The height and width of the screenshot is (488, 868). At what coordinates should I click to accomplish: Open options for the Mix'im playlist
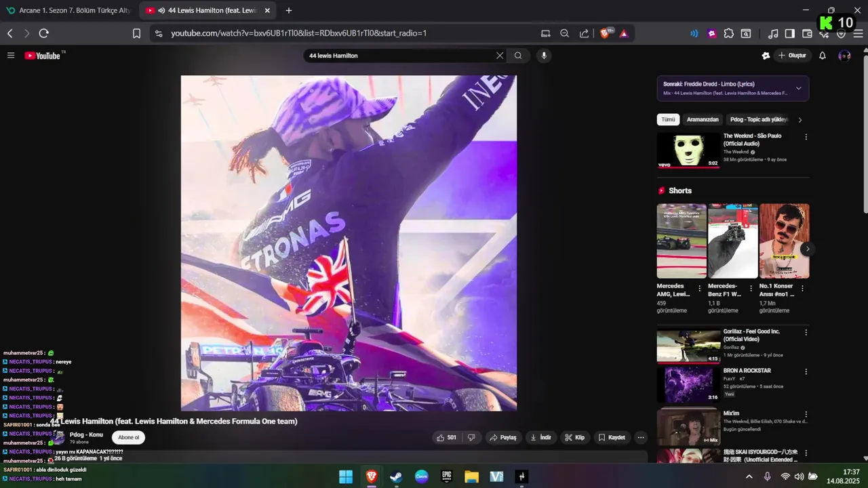click(806, 414)
